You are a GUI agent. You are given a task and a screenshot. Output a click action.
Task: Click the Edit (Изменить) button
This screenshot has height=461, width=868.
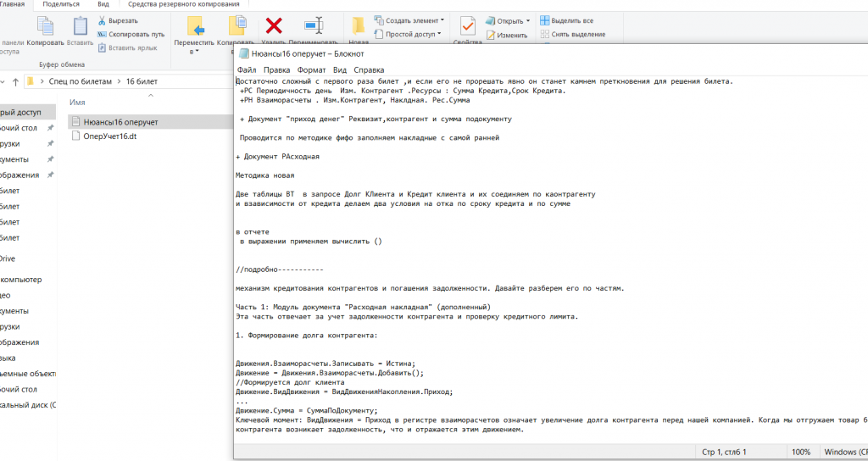(x=507, y=35)
